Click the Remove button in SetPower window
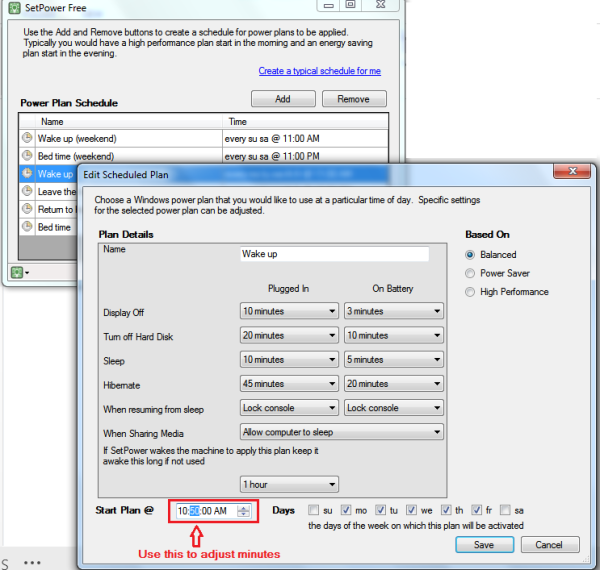This screenshot has height=570, width=600. (x=354, y=99)
